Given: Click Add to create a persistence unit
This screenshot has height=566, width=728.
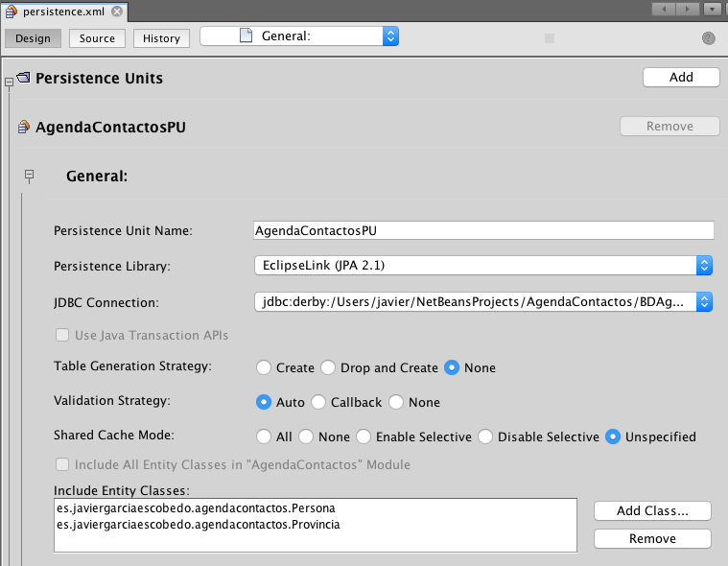Looking at the screenshot, I should click(x=681, y=77).
